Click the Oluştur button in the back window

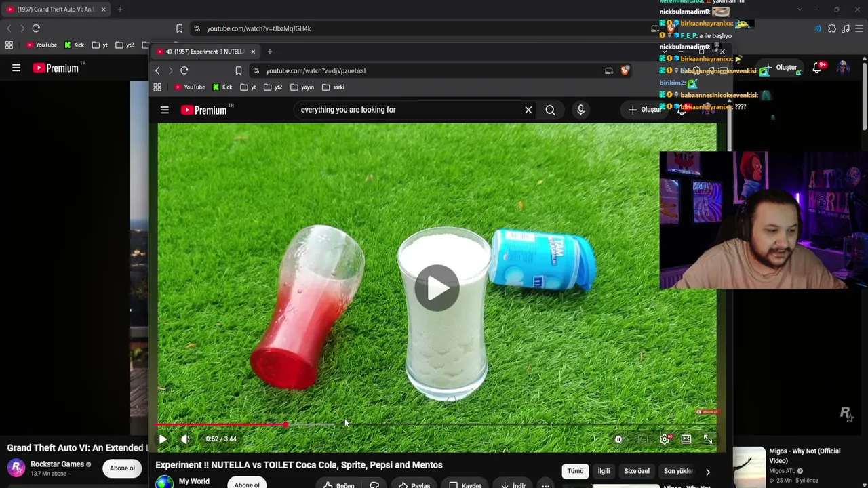tap(780, 68)
